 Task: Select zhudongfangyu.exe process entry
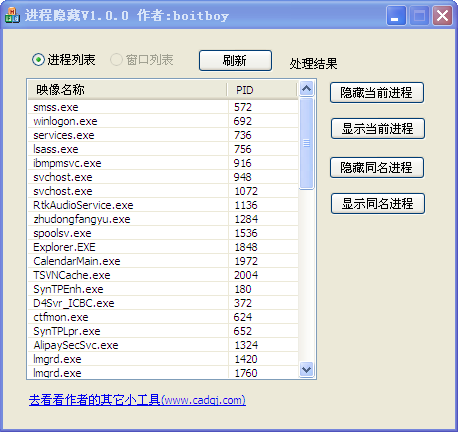click(163, 219)
